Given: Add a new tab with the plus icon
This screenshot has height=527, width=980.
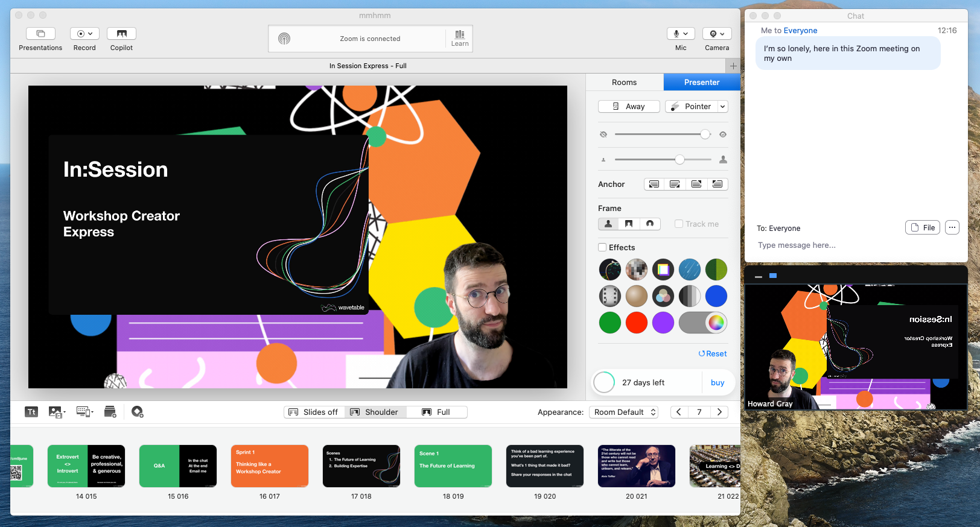Looking at the screenshot, I should click(733, 66).
